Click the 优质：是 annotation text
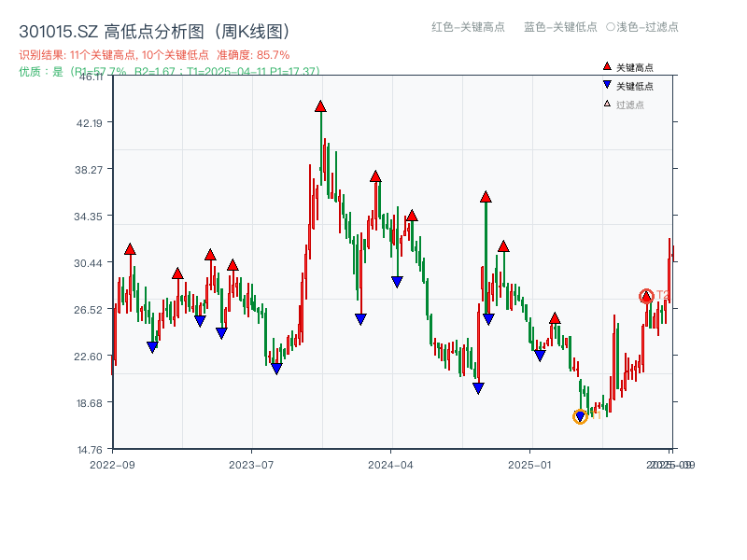This screenshot has width=747, height=560. (x=37, y=71)
